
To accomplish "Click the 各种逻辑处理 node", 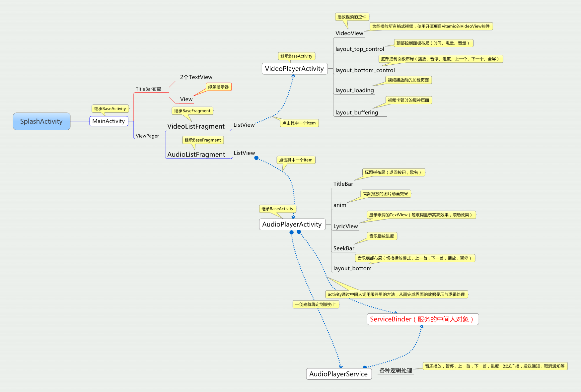I will (x=396, y=370).
